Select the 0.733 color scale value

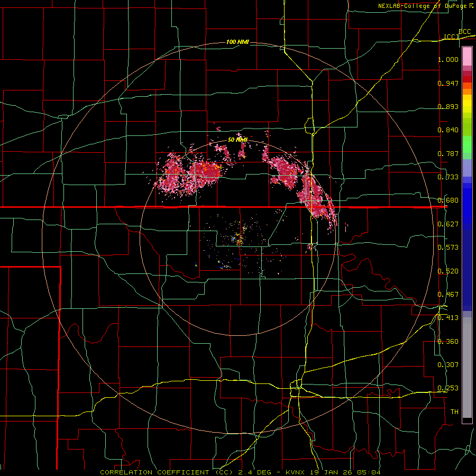click(448, 177)
